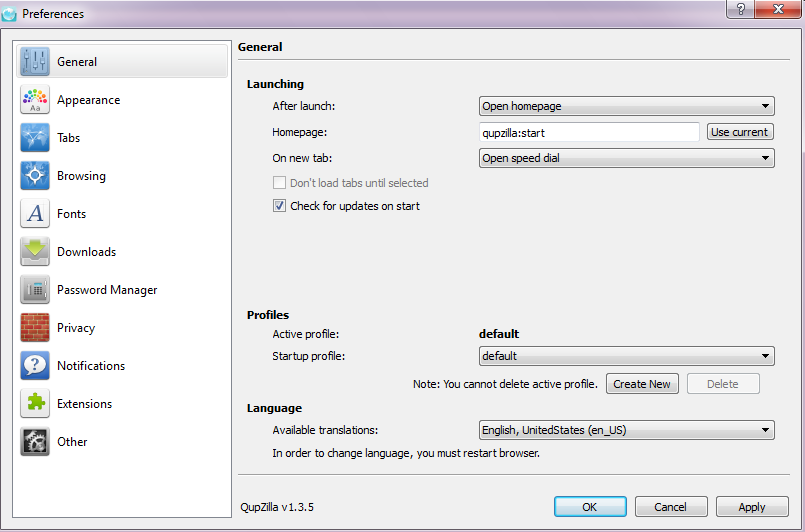
Task: Click Don't load tabs until selected checkbox
Action: click(279, 183)
